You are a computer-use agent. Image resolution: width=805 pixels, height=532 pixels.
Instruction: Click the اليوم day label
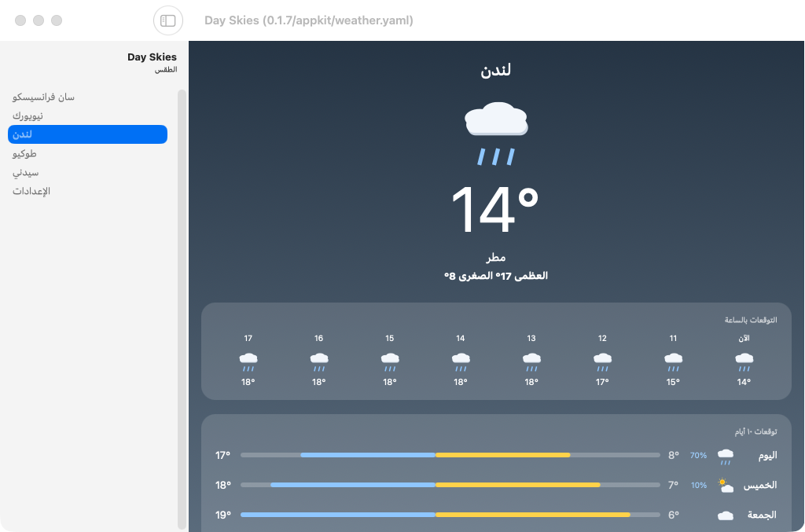[x=767, y=456]
